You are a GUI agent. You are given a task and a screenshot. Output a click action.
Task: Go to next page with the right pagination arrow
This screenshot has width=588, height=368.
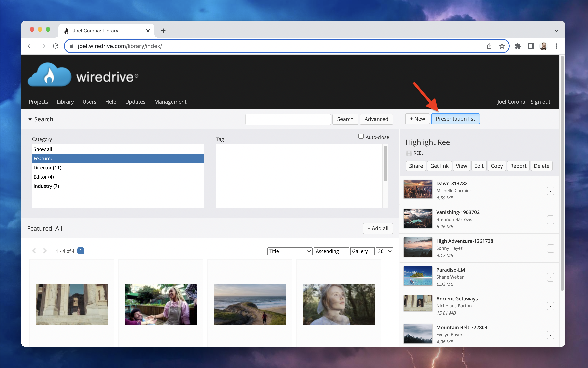coord(45,251)
